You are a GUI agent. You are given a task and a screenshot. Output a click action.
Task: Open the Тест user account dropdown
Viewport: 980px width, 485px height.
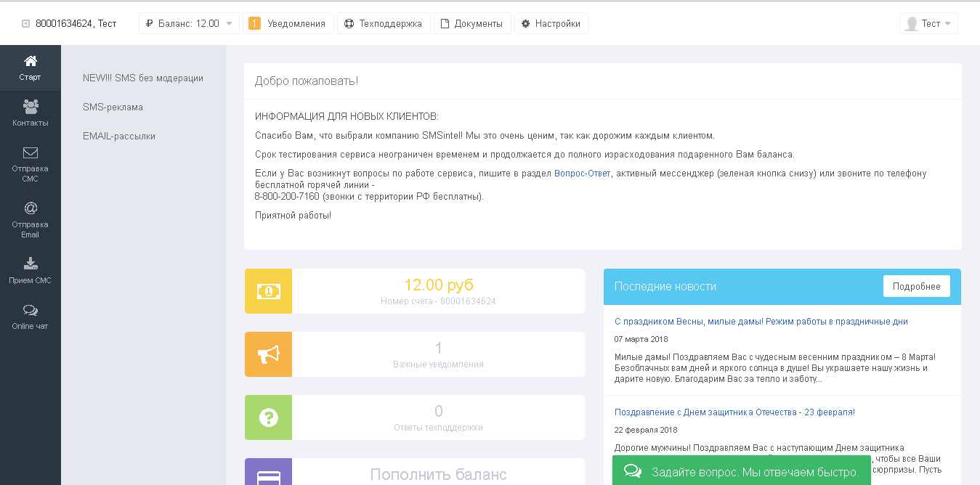(x=928, y=23)
